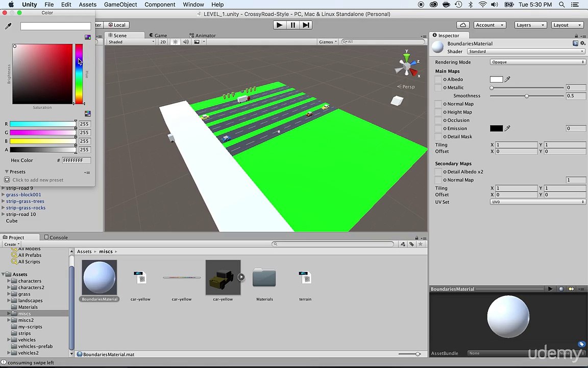Toggle color picker mode icon above hue strip
The width and height of the screenshot is (588, 368).
pos(88,37)
